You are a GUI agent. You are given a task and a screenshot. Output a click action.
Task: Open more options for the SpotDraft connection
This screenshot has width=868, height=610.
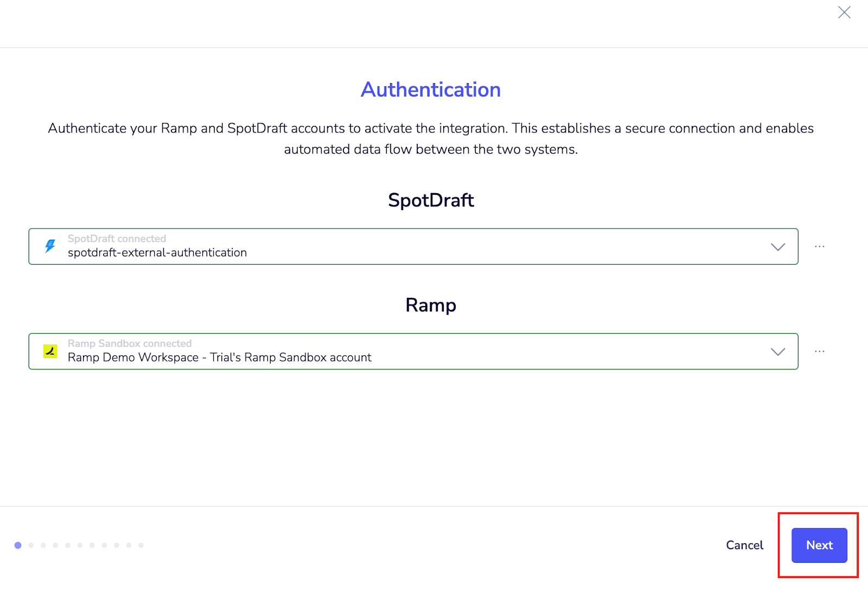tap(819, 247)
